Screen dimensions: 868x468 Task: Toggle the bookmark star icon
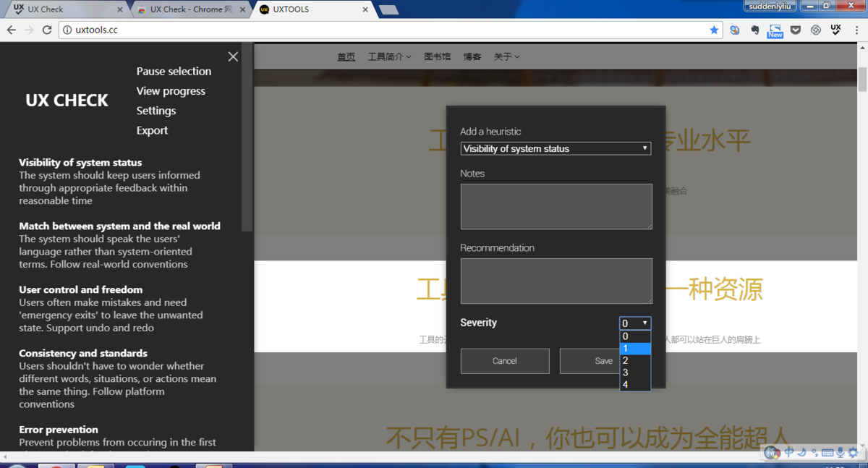714,30
